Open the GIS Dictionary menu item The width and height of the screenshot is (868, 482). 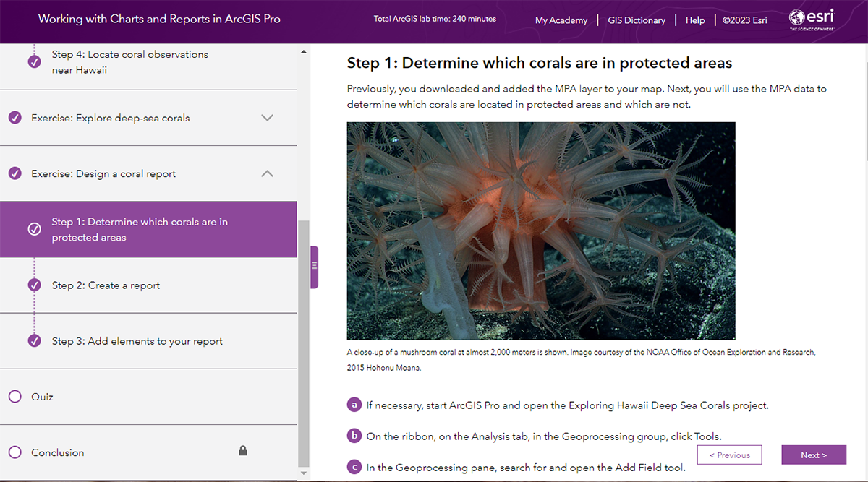click(x=637, y=20)
